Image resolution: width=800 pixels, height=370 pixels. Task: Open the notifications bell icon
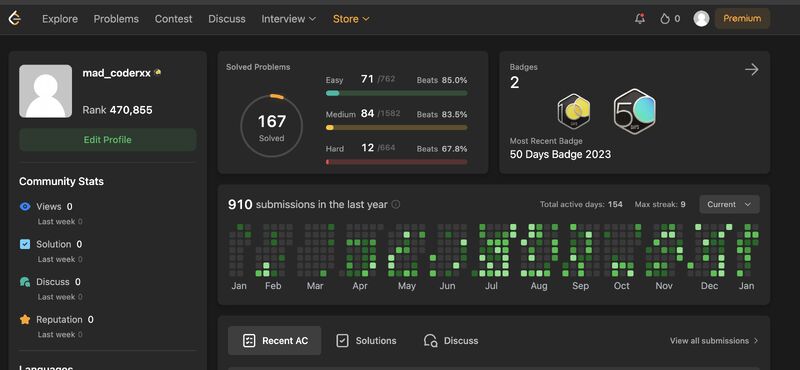(x=640, y=18)
